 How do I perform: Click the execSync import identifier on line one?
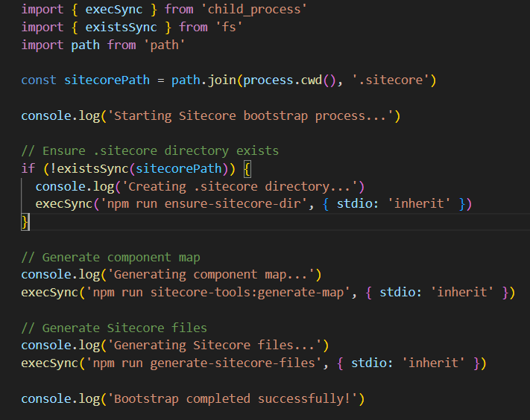tap(113, 10)
